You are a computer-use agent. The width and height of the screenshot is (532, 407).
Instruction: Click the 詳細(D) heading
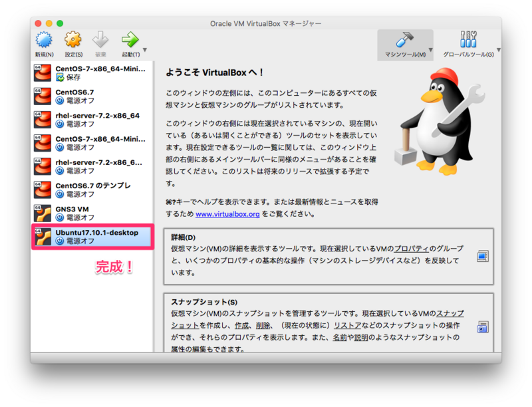point(184,237)
